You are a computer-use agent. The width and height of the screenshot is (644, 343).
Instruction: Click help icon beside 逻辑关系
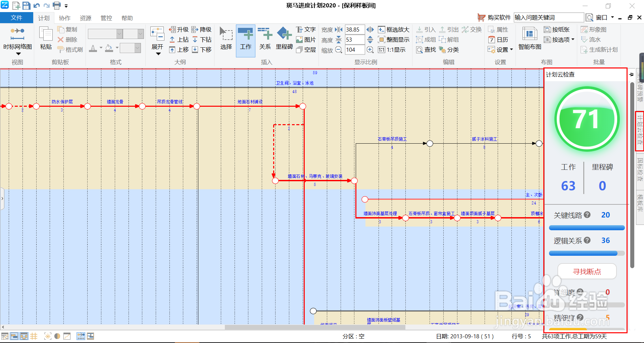[x=587, y=240]
